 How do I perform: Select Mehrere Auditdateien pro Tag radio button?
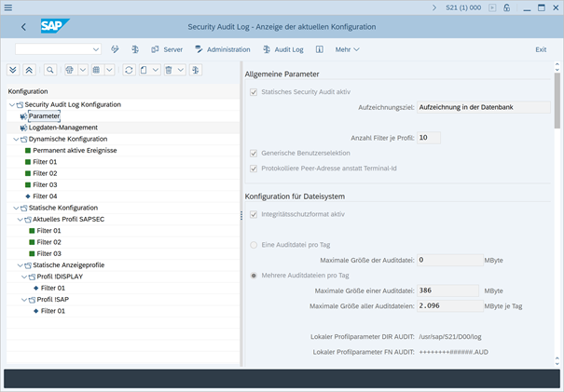253,277
